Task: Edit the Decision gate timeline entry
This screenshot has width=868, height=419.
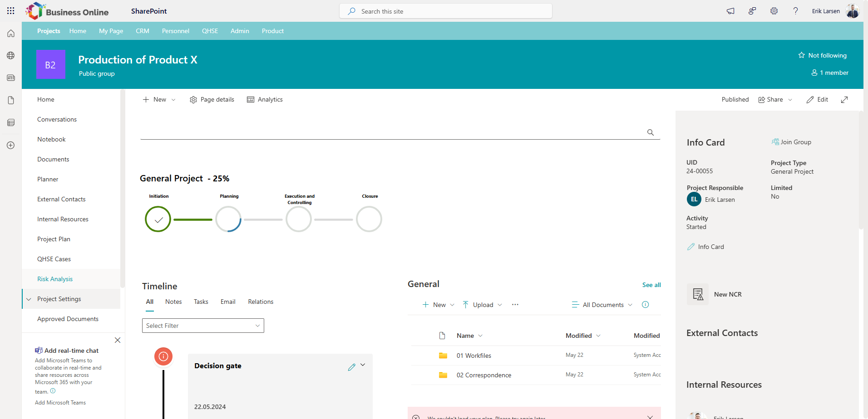Action: 351,367
